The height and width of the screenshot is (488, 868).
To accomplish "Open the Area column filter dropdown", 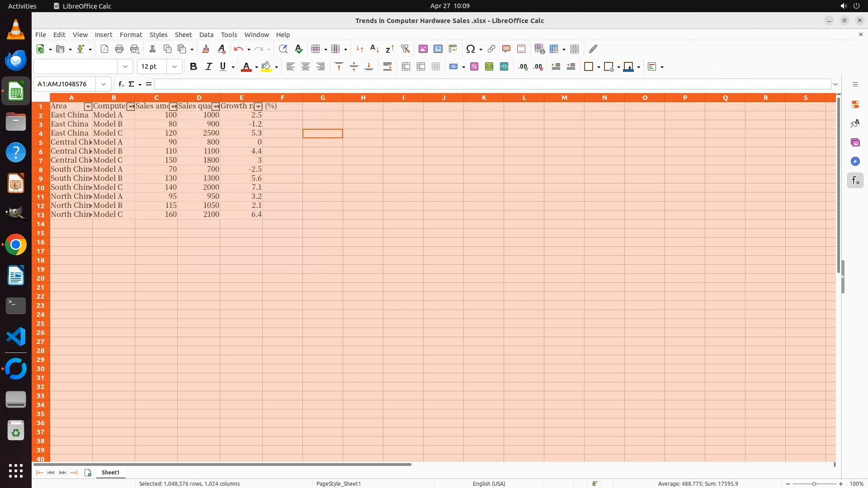I will tap(88, 107).
